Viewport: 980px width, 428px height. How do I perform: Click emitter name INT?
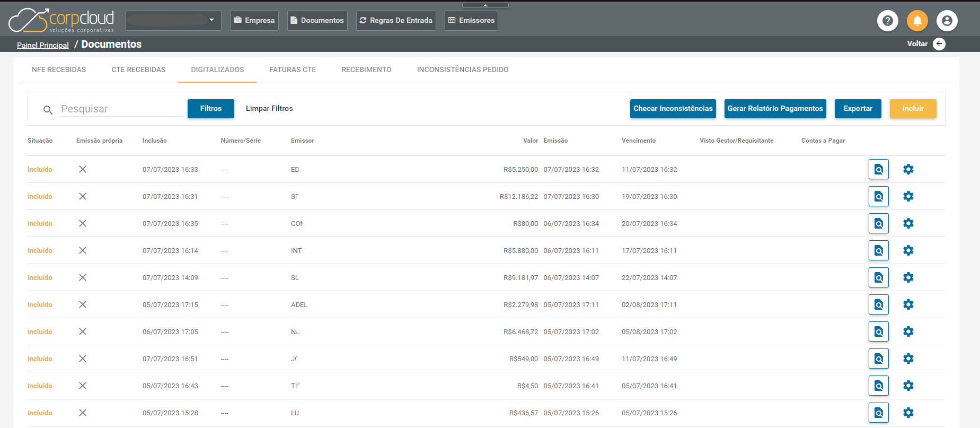click(x=296, y=251)
